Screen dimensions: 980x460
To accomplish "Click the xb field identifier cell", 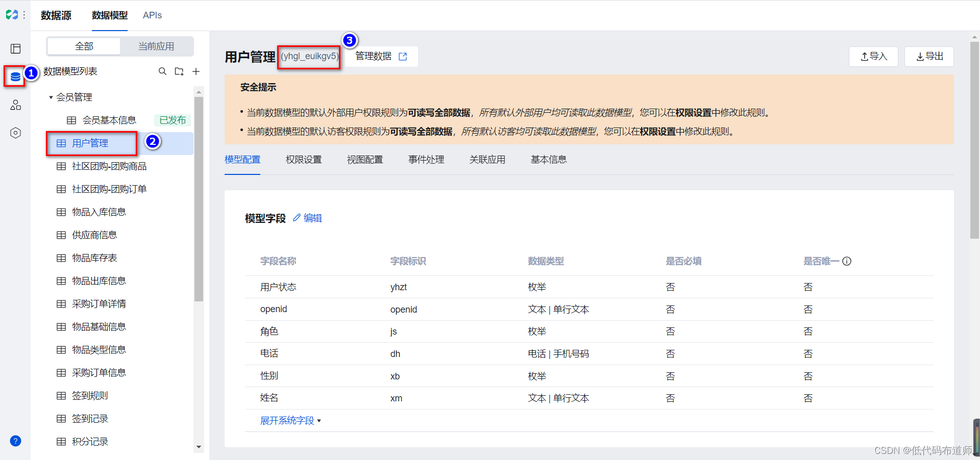I will pyautogui.click(x=395, y=376).
